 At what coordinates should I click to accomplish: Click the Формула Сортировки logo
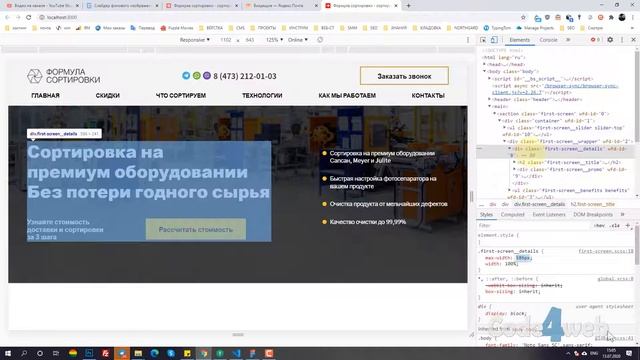click(63, 76)
